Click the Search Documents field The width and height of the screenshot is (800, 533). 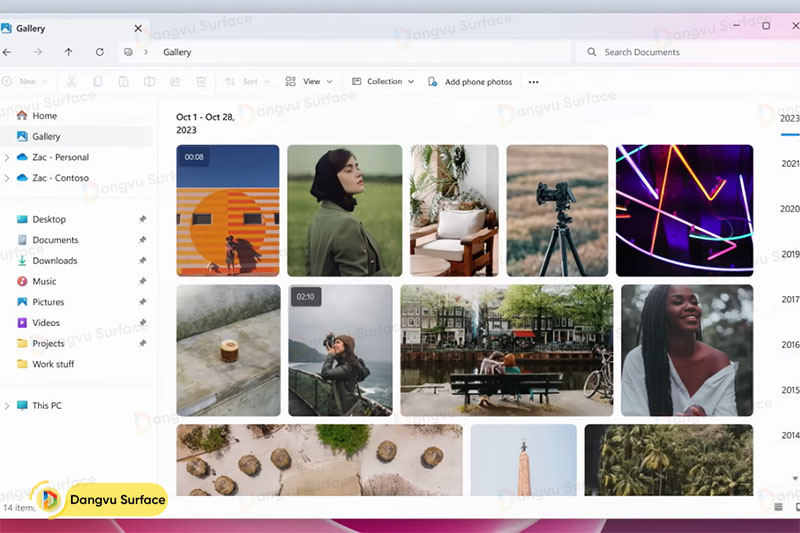coord(686,52)
